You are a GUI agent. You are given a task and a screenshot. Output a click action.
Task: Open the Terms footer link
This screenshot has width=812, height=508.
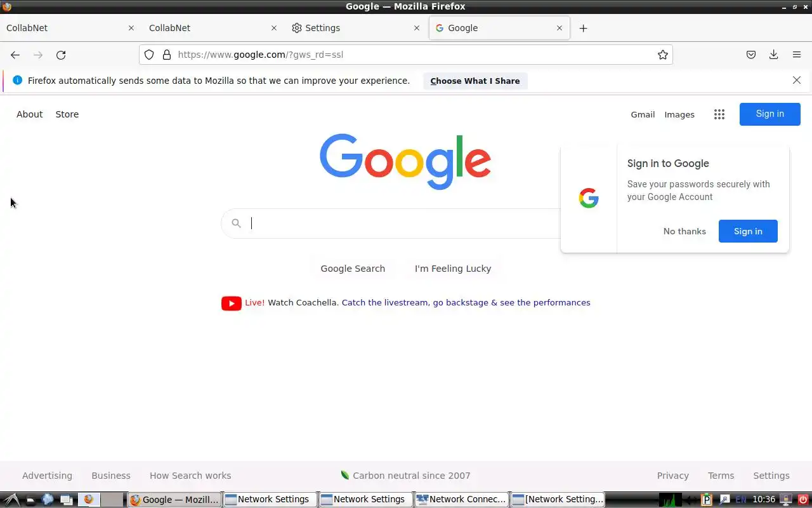click(x=721, y=476)
